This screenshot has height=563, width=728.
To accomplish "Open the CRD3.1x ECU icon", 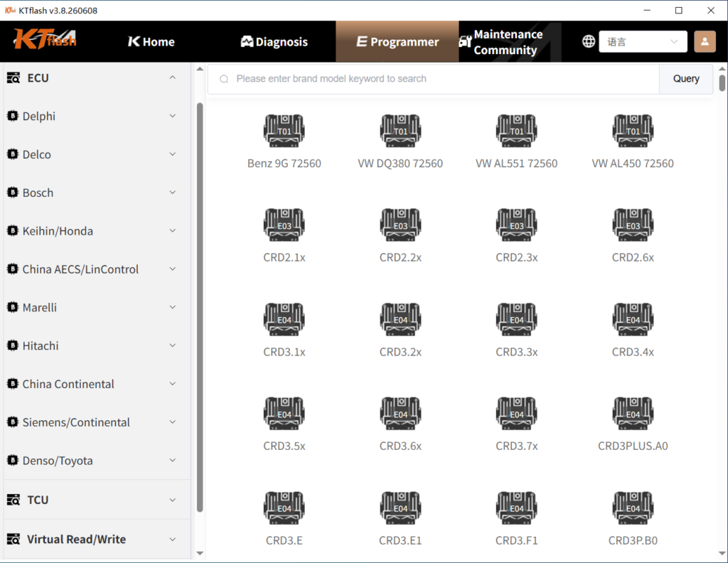I will [284, 319].
